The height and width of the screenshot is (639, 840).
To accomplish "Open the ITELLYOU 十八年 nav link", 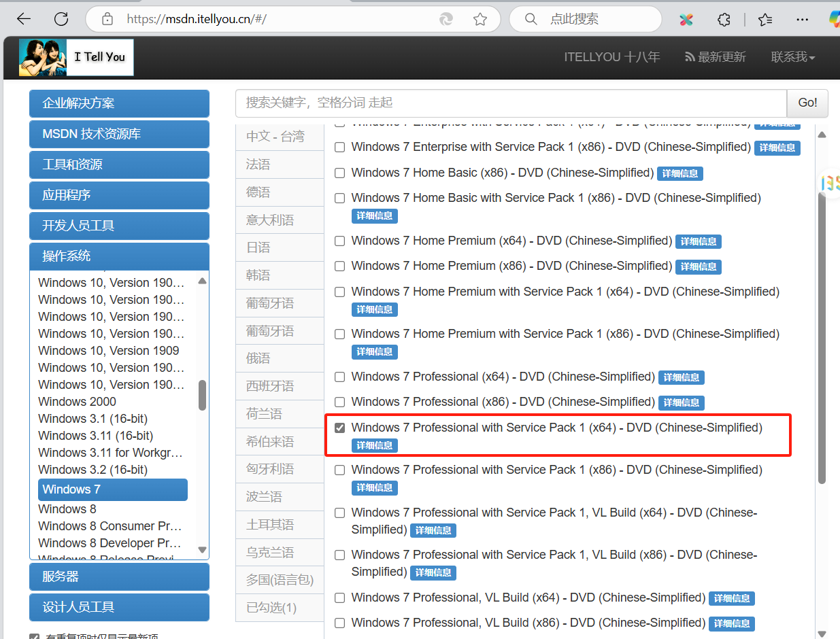I will pyautogui.click(x=612, y=57).
